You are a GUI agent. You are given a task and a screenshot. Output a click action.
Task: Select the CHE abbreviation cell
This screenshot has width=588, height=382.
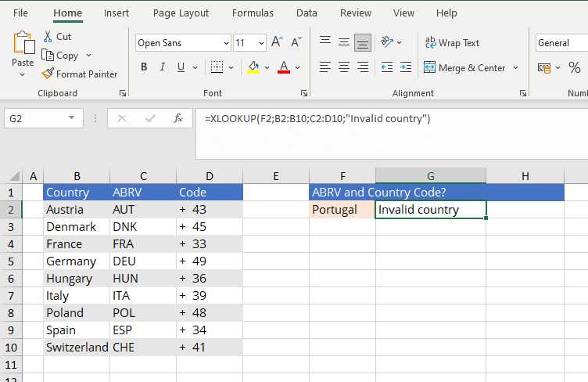click(x=143, y=348)
